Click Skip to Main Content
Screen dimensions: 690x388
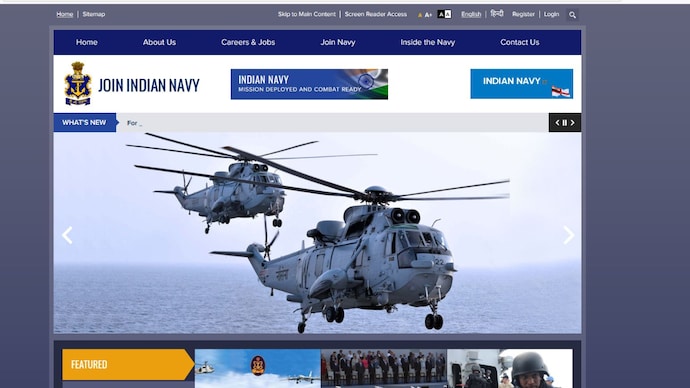pos(307,14)
